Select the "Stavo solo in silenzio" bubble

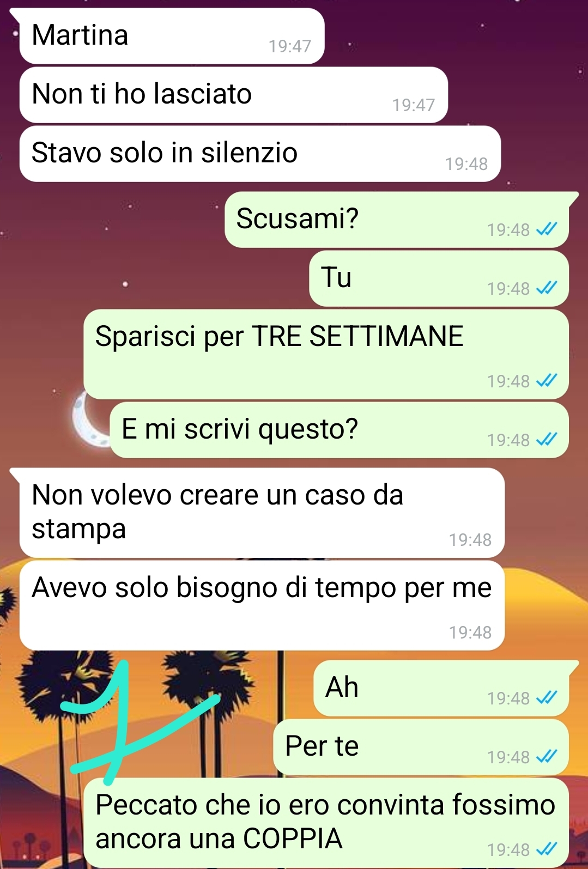[260, 154]
